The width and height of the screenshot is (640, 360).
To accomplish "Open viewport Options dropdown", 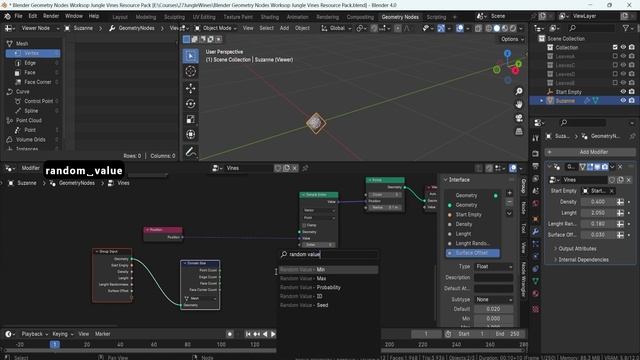I will click(512, 39).
